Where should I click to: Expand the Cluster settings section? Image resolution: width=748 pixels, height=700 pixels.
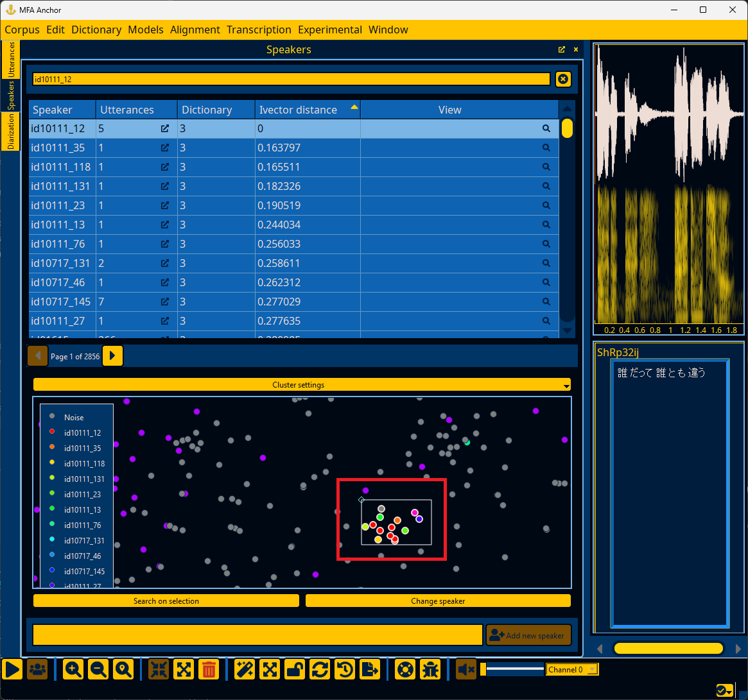click(302, 385)
